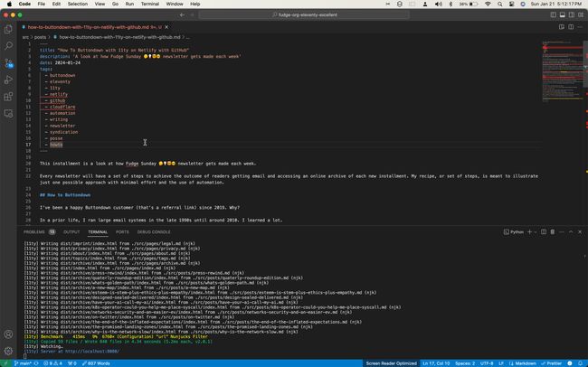588x367 pixels.
Task: Open the Manage gear menu
Action: point(8,352)
